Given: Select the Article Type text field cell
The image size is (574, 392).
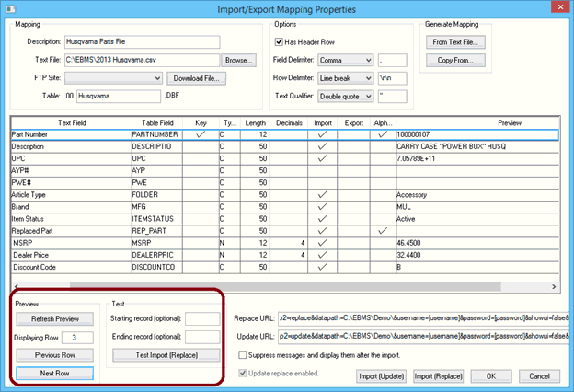Looking at the screenshot, I should tap(72, 194).
